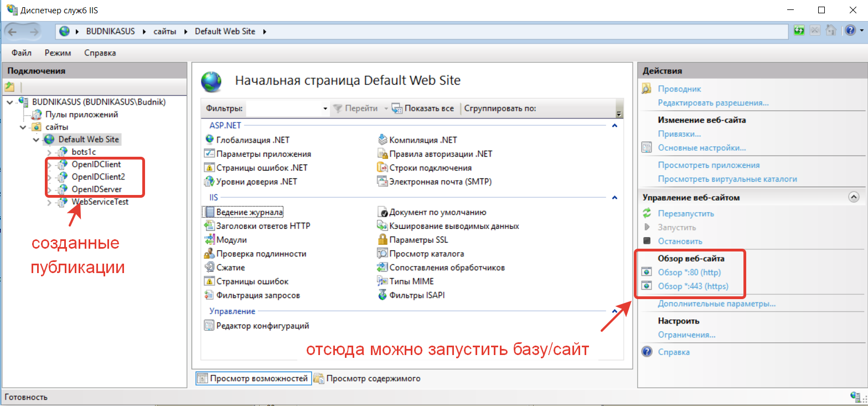The width and height of the screenshot is (868, 406).
Task: Open Основные настройки link
Action: [702, 148]
